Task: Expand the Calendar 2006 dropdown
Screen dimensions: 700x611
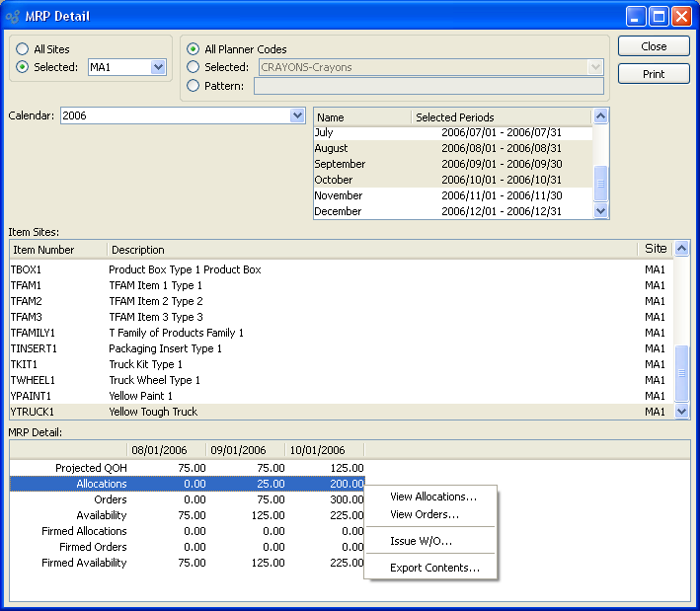Action: point(297,115)
